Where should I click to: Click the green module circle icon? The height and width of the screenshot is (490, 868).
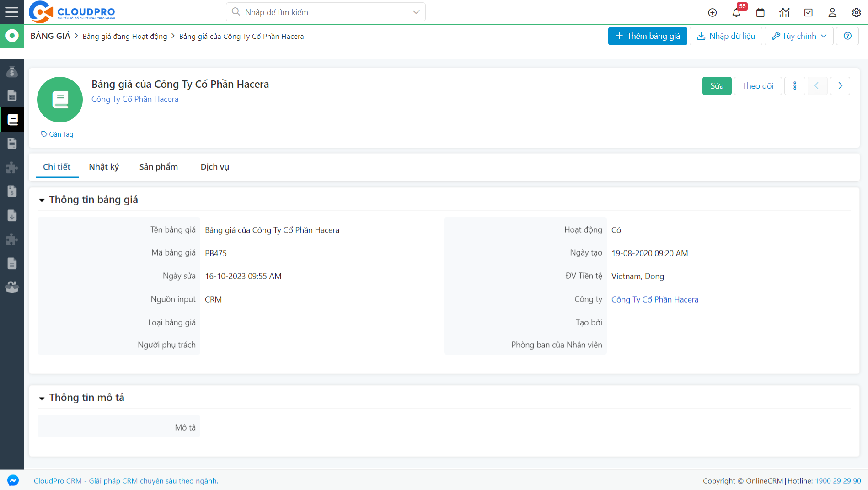pos(12,36)
